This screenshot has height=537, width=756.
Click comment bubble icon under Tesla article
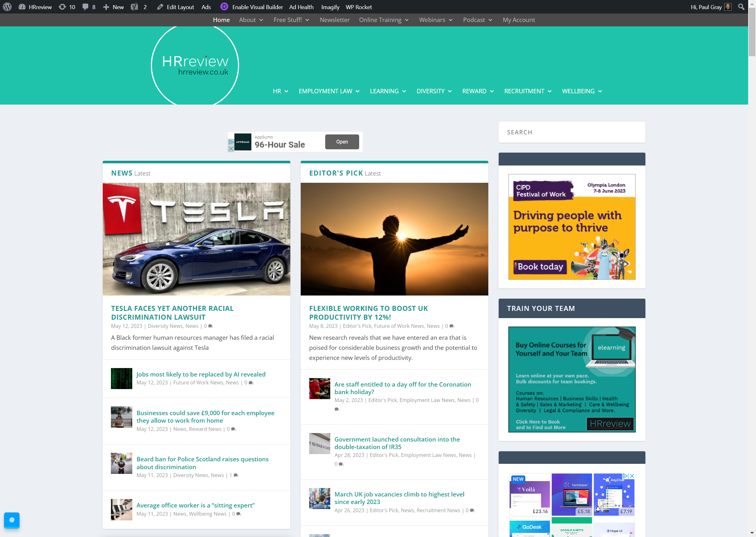point(211,326)
